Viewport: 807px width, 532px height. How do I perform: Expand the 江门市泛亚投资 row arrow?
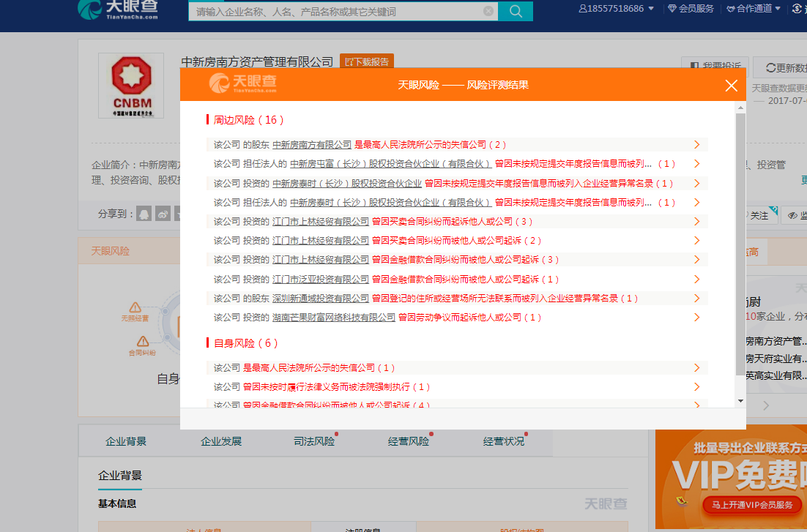tap(696, 279)
